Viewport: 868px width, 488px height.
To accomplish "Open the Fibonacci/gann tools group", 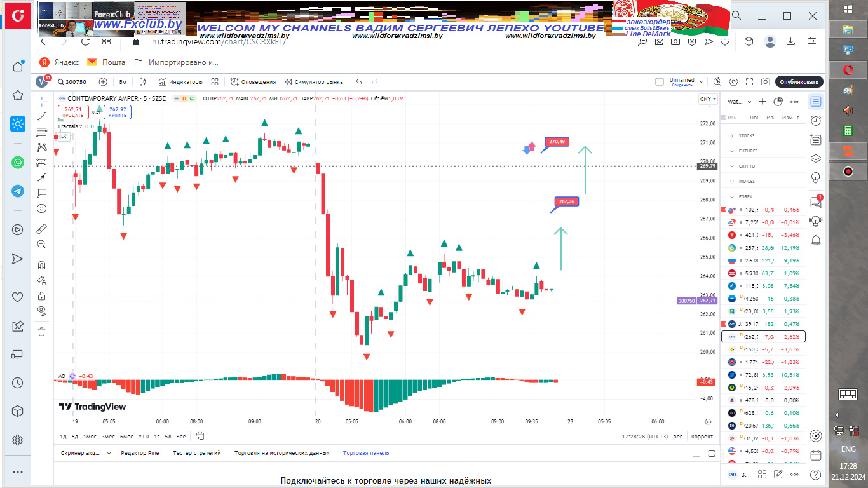I will point(41,132).
